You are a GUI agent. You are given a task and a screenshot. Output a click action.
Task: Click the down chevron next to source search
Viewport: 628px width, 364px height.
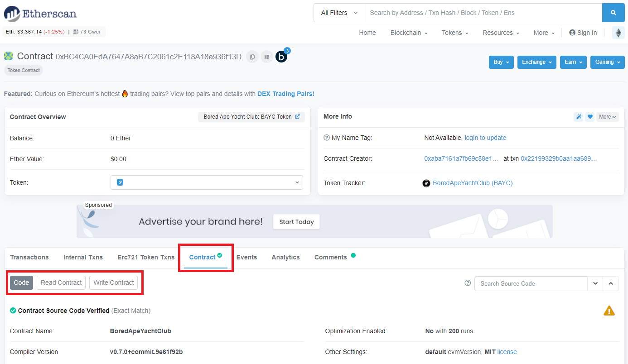point(595,283)
